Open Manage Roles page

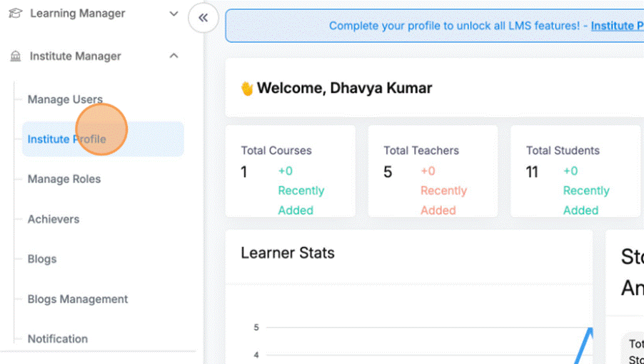[64, 179]
